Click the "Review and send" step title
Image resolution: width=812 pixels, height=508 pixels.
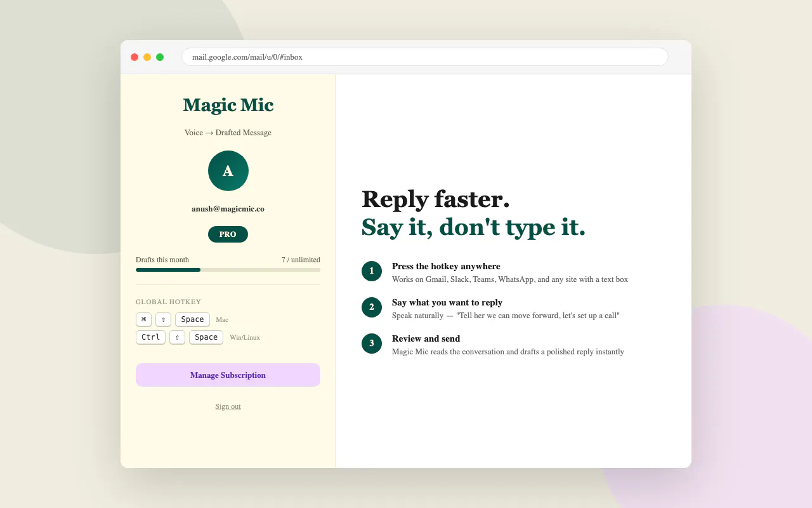(426, 338)
